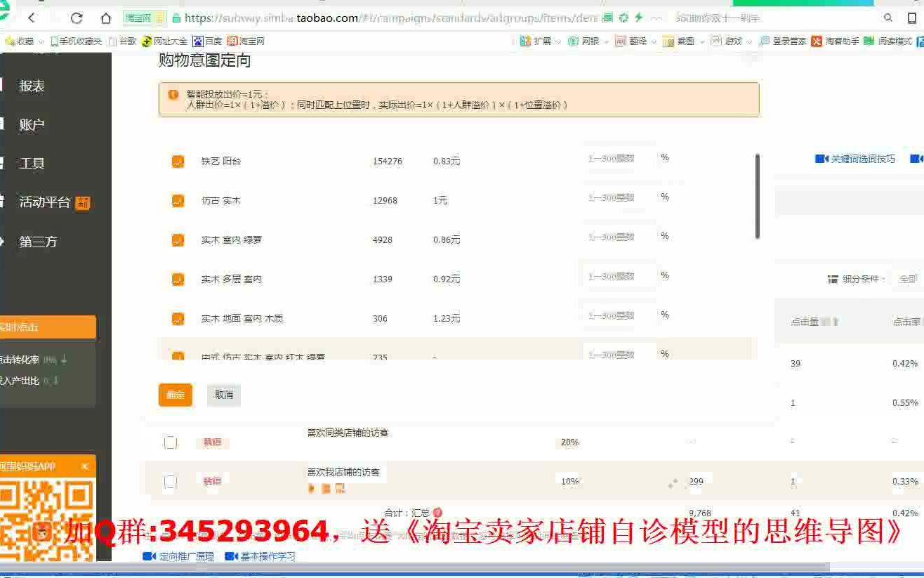Open the 淘客助手 extension
This screenshot has height=578, width=924.
tap(836, 41)
